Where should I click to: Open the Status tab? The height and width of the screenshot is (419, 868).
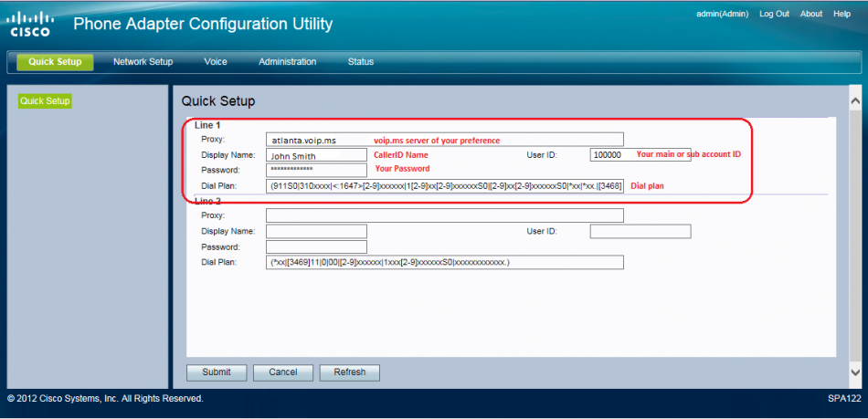coord(360,62)
